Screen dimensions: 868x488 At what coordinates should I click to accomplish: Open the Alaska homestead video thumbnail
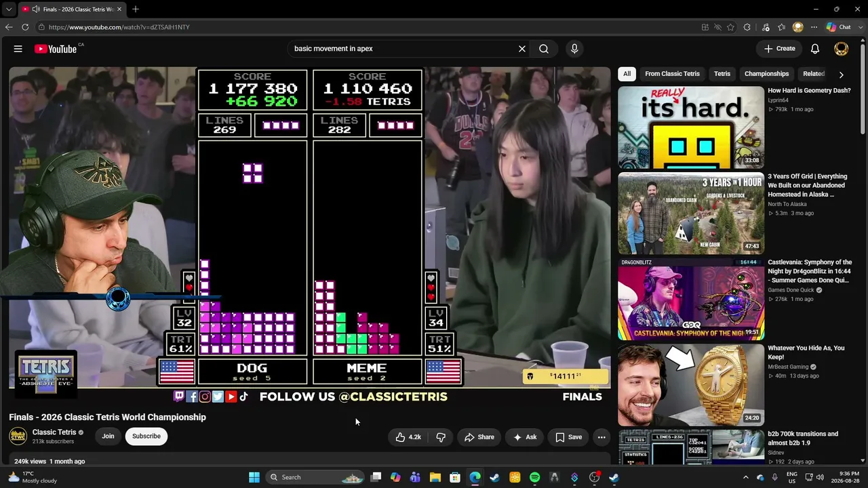pyautogui.click(x=691, y=213)
